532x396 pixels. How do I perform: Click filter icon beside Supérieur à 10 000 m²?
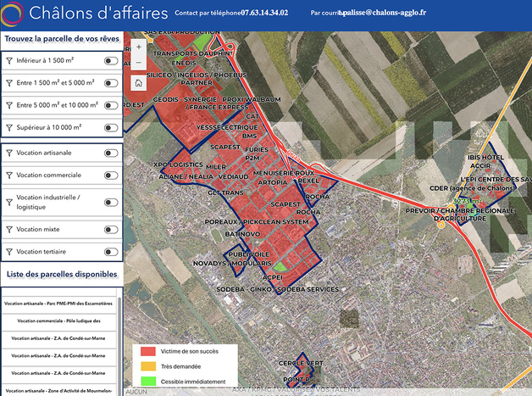pyautogui.click(x=9, y=127)
